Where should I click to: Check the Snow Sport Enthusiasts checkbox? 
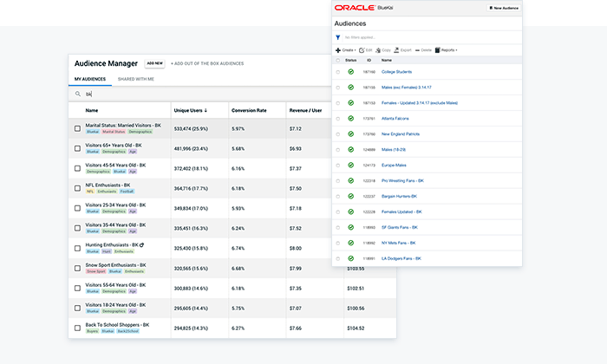pyautogui.click(x=77, y=268)
